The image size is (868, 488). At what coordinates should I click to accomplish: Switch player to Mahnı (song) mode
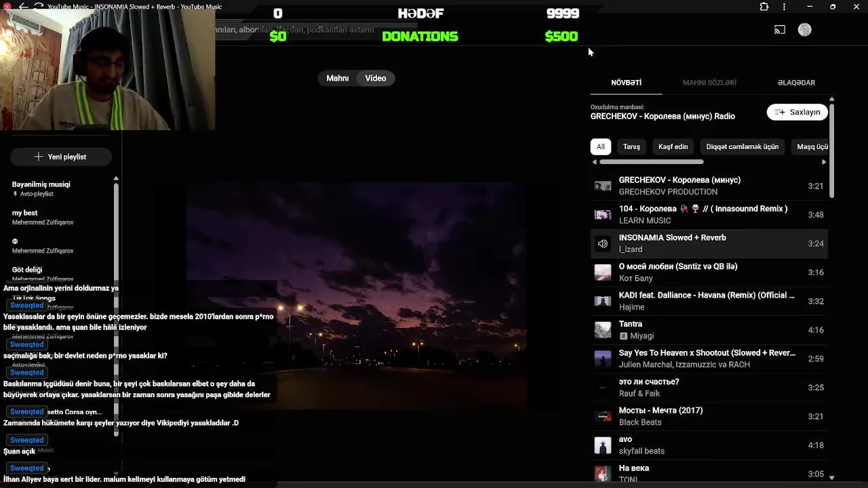[x=338, y=79]
